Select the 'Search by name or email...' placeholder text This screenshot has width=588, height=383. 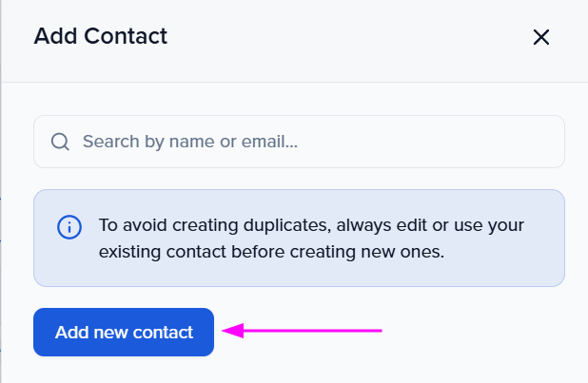190,142
